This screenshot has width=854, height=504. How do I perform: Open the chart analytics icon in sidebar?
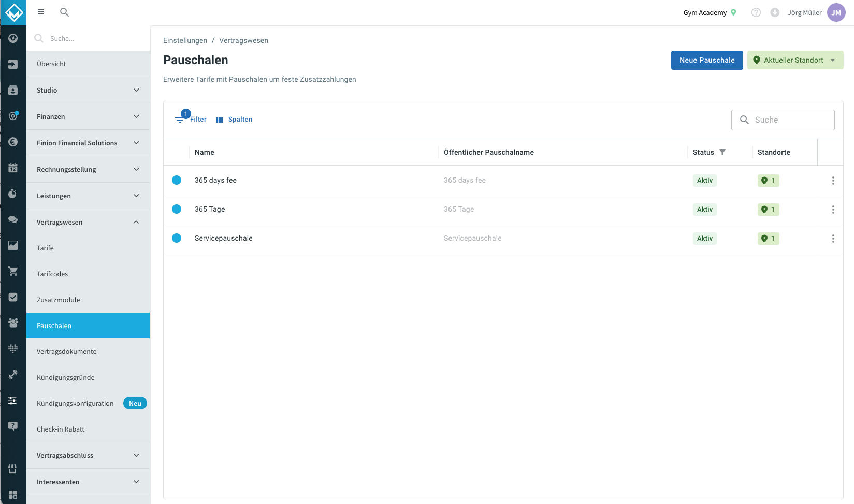tap(13, 245)
